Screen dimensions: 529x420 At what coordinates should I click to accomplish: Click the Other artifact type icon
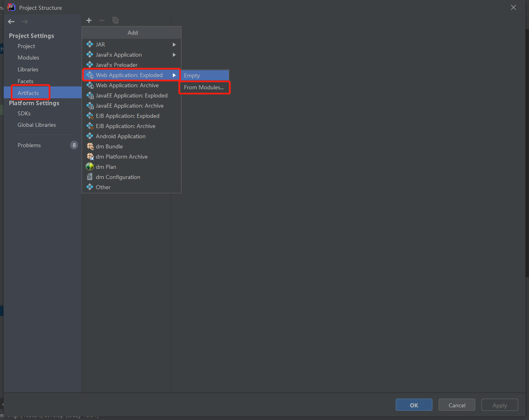90,187
